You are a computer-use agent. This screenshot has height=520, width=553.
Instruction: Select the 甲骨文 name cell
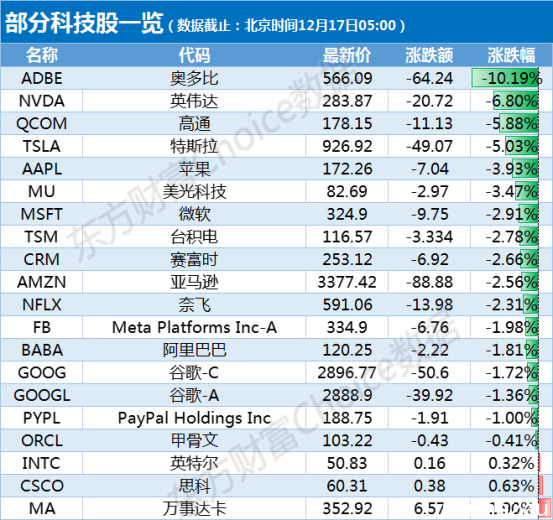pyautogui.click(x=194, y=441)
